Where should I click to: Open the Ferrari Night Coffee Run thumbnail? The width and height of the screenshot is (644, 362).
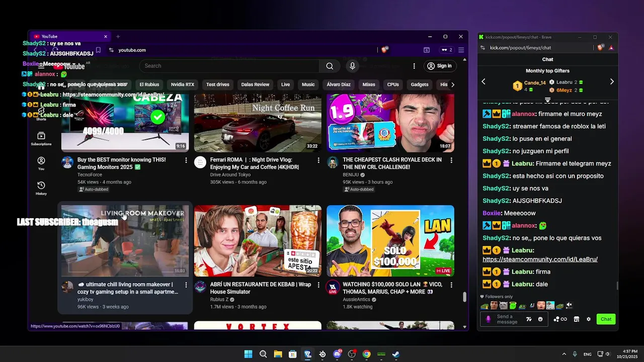click(x=258, y=123)
